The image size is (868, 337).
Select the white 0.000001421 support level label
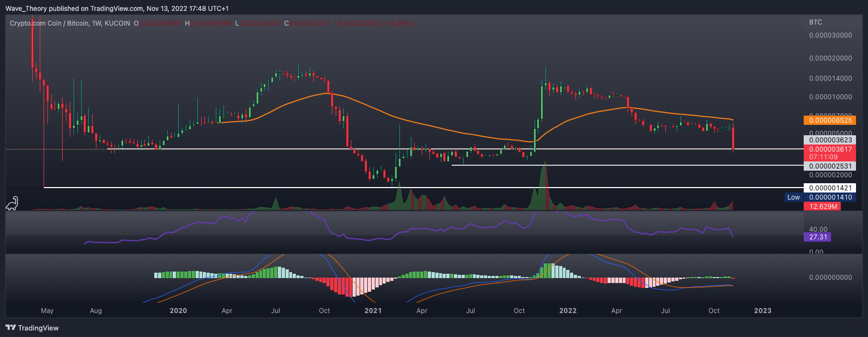pos(829,188)
